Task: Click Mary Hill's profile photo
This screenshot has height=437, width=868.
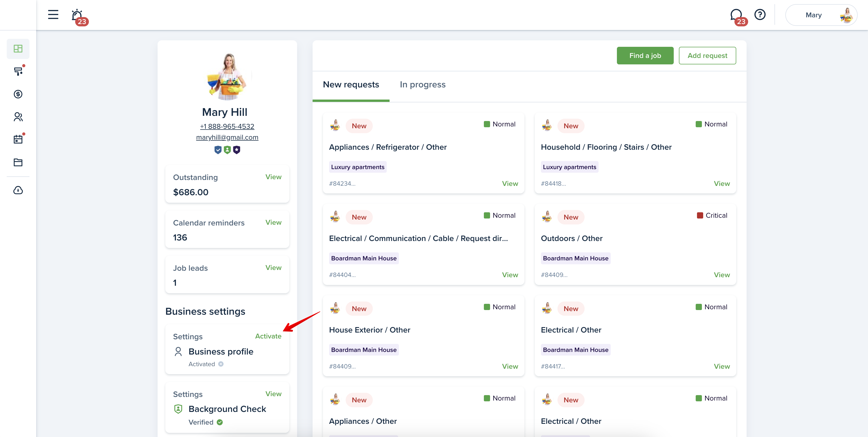Action: [227, 77]
